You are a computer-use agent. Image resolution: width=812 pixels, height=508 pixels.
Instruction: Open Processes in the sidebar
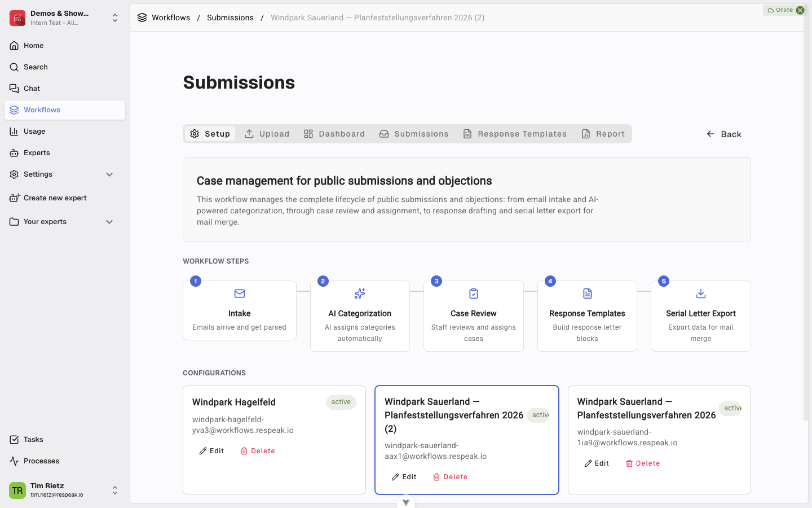[x=65, y=461]
